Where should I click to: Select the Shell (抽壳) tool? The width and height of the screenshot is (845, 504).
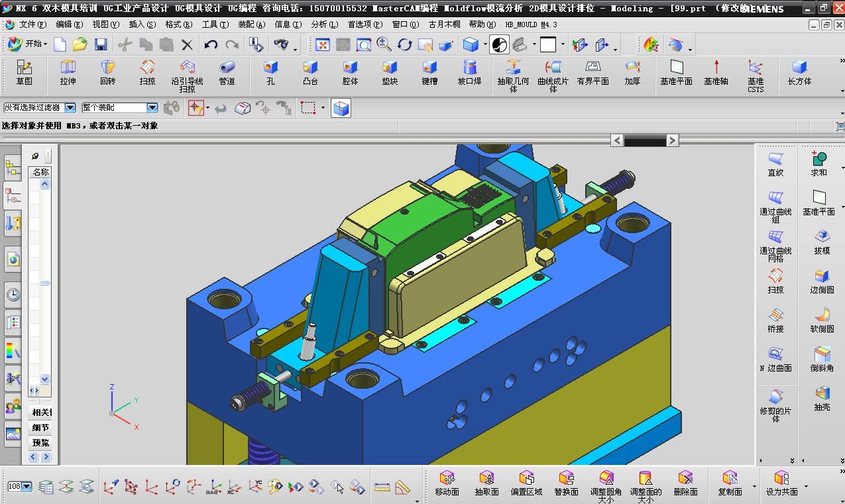(x=822, y=399)
